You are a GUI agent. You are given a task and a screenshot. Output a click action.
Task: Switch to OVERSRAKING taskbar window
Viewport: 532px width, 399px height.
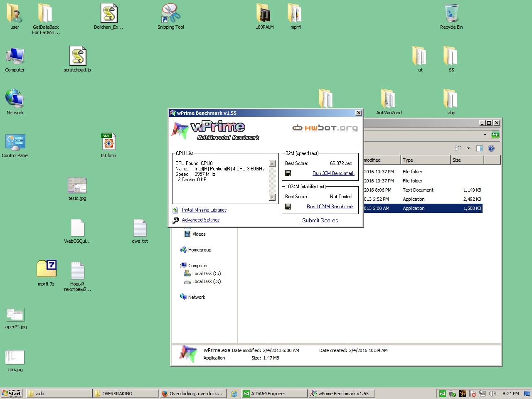pos(126,394)
